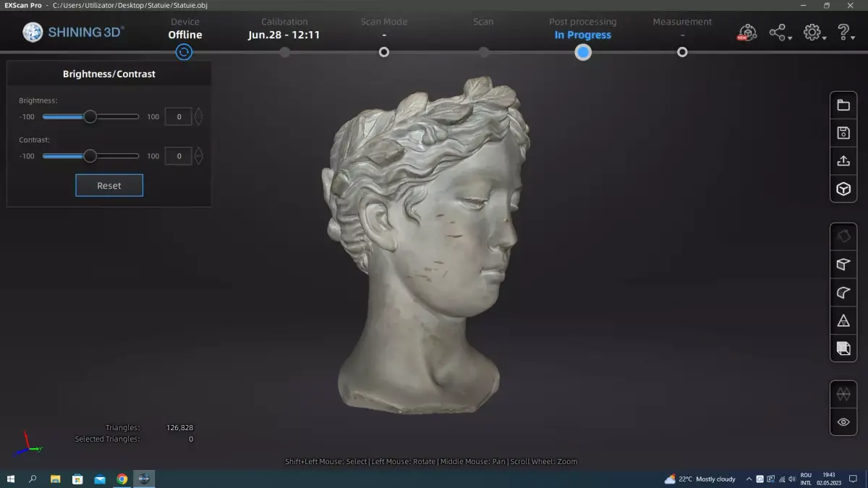Image resolution: width=868 pixels, height=488 pixels.
Task: Increase Brightness with the up stepper arrow
Action: (199, 112)
